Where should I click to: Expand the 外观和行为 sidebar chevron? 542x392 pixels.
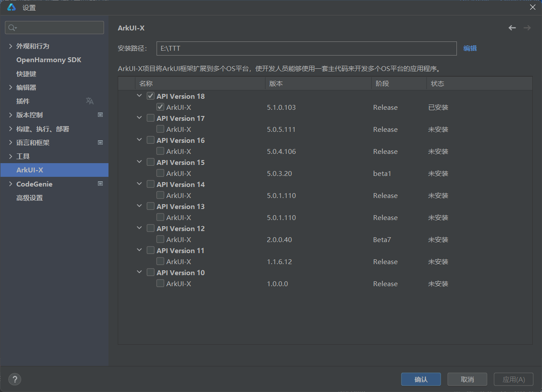11,46
